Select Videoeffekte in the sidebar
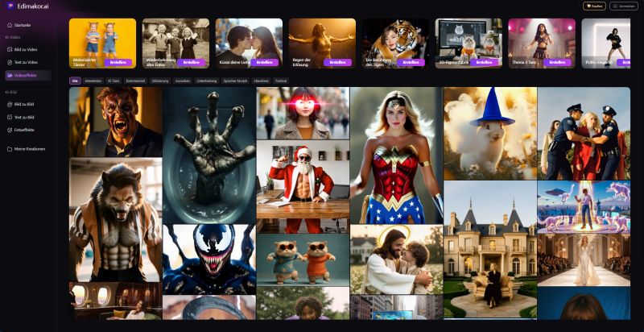The image size is (644, 332). pos(27,75)
